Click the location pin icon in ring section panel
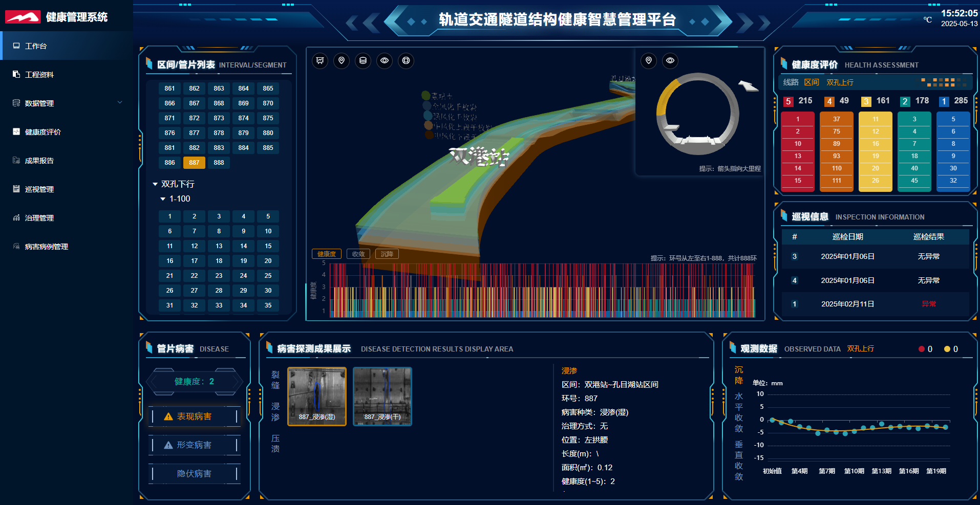980x505 pixels. pos(649,61)
